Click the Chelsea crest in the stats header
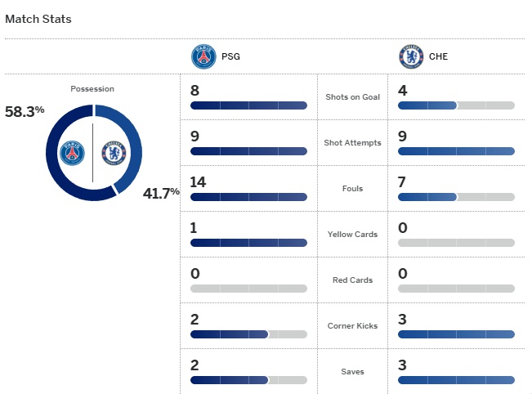 (x=411, y=57)
